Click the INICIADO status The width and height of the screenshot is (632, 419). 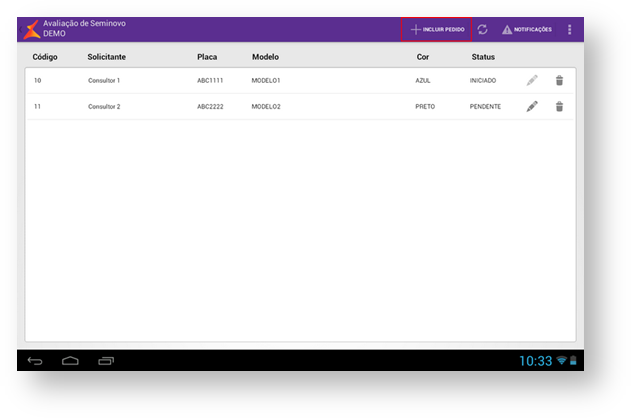pyautogui.click(x=483, y=81)
